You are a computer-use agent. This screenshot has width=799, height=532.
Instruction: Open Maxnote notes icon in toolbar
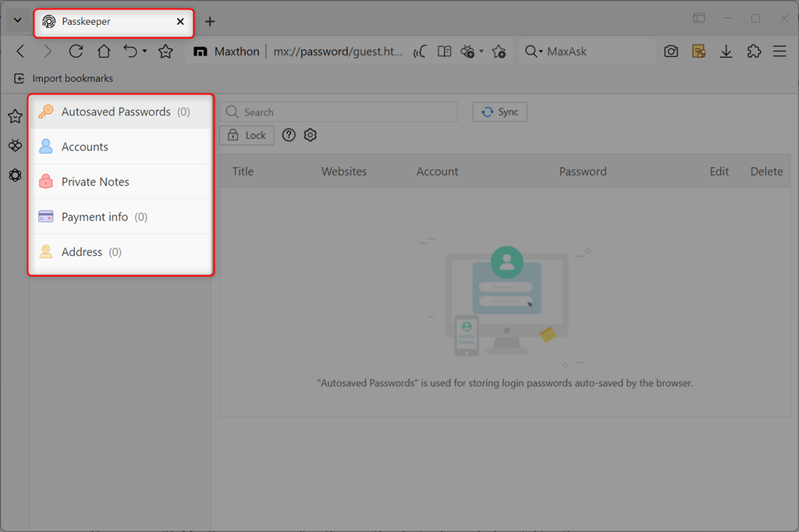[698, 51]
